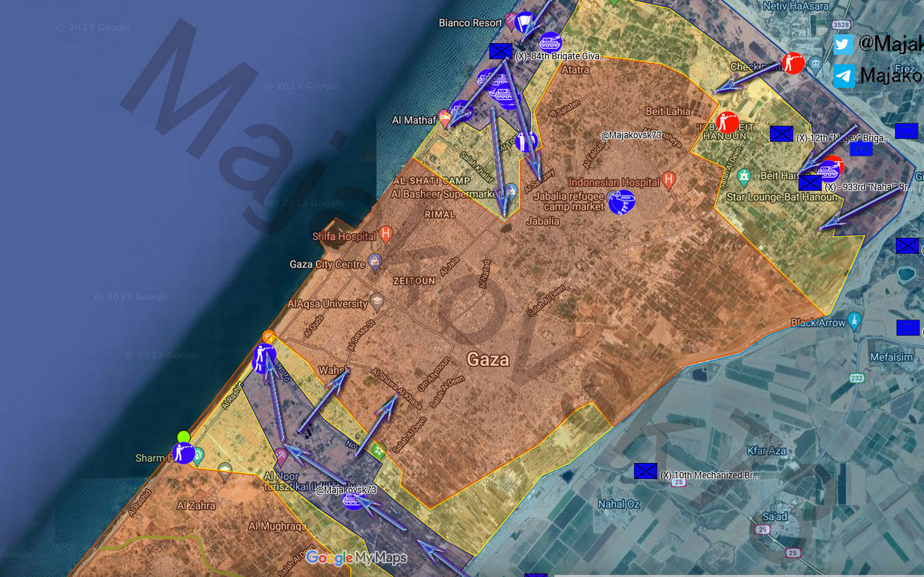Viewport: 924px width, 577px height.
Task: Select the 10th Mechanized Brigade unit symbol
Action: click(x=646, y=471)
